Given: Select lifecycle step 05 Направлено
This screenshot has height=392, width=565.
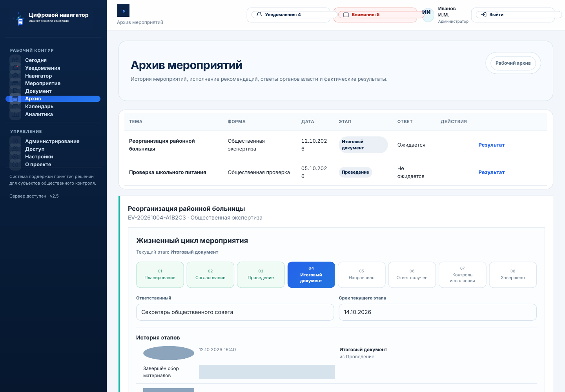Looking at the screenshot, I should pos(362,275).
